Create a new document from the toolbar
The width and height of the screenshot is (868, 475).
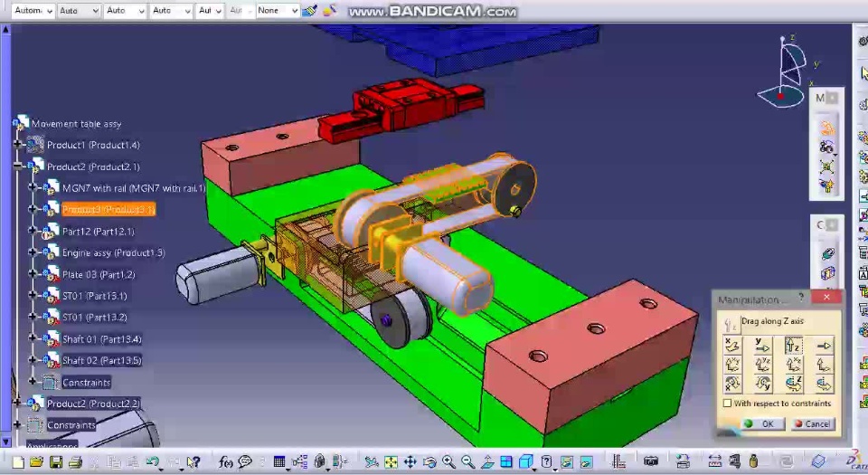click(18, 461)
